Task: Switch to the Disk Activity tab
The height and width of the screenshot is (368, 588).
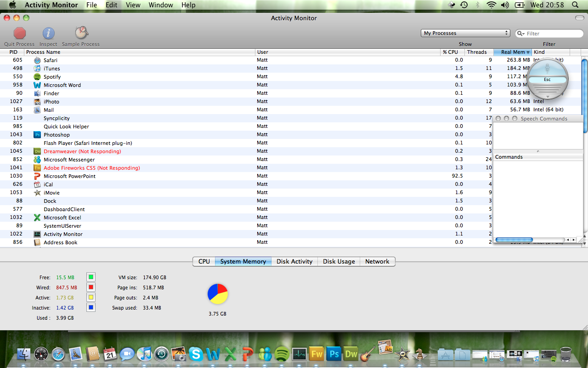Action: click(294, 261)
